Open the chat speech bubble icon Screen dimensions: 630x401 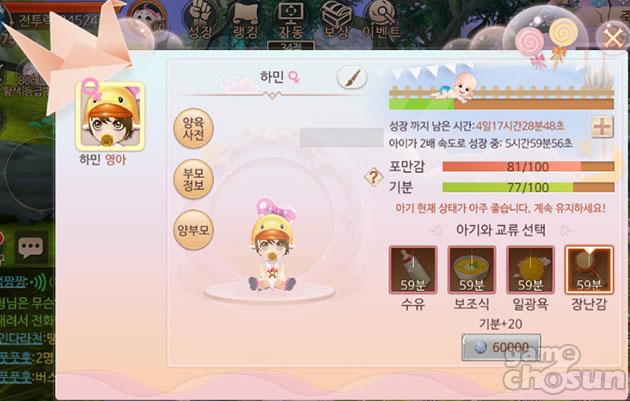pos(31,247)
